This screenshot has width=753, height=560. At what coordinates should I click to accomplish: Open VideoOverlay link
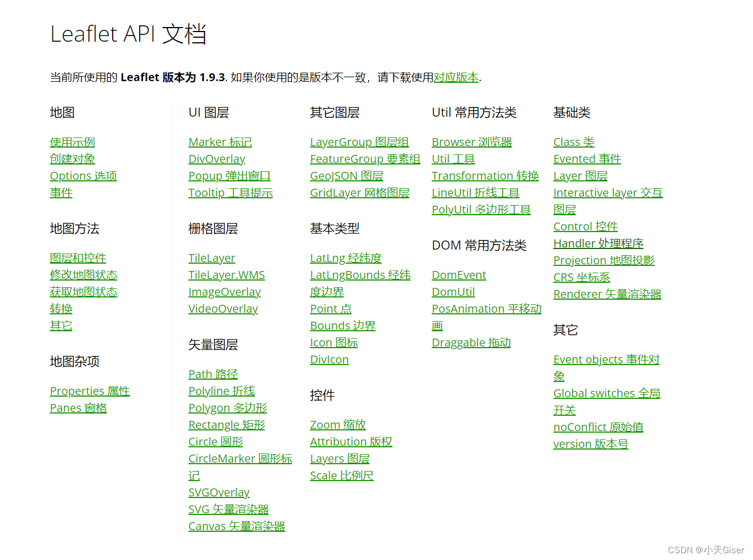pyautogui.click(x=223, y=309)
